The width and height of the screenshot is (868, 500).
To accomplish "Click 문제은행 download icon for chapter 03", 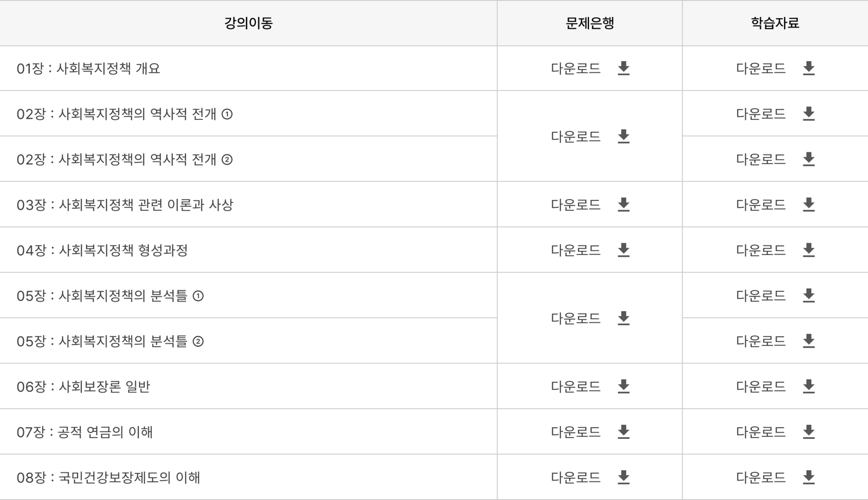I will pos(623,205).
